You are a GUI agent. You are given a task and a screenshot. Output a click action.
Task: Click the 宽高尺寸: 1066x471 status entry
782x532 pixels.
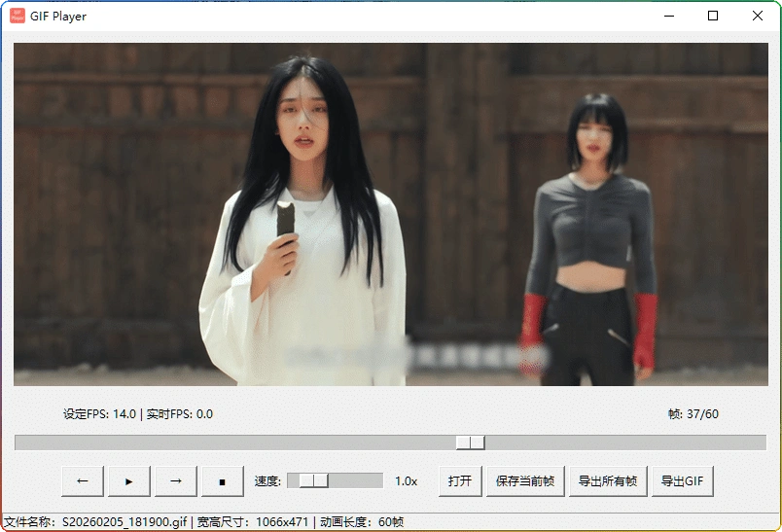pyautogui.click(x=253, y=522)
